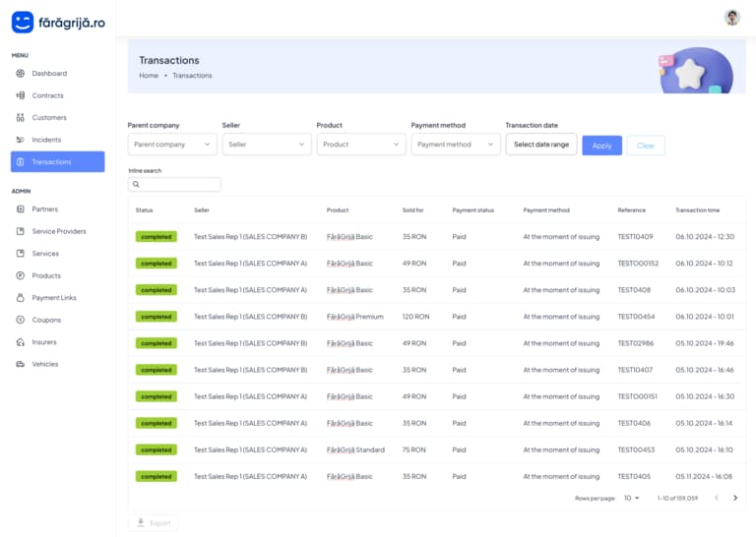Open the Payment method dropdown

coord(456,145)
